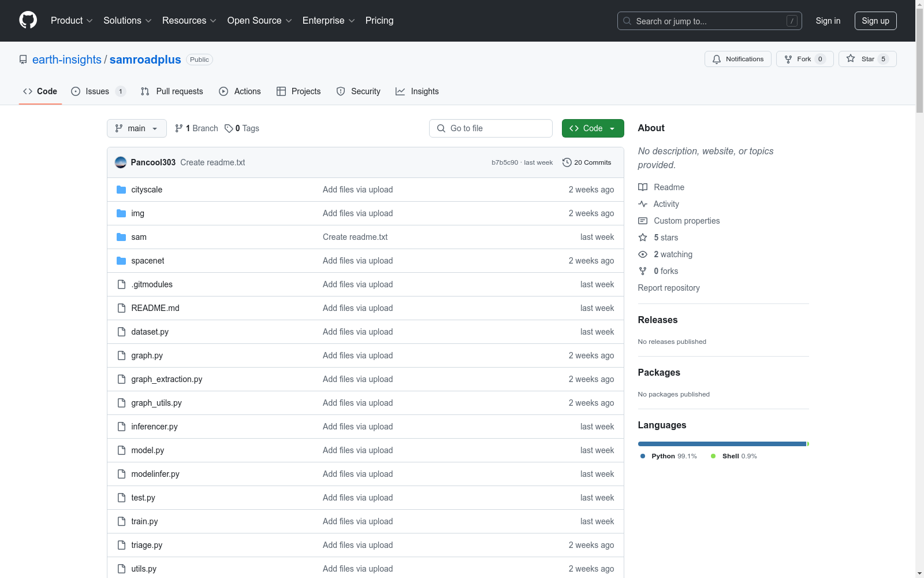This screenshot has width=924, height=578.
Task: Click the pulse icon next to Activity
Action: click(x=643, y=204)
